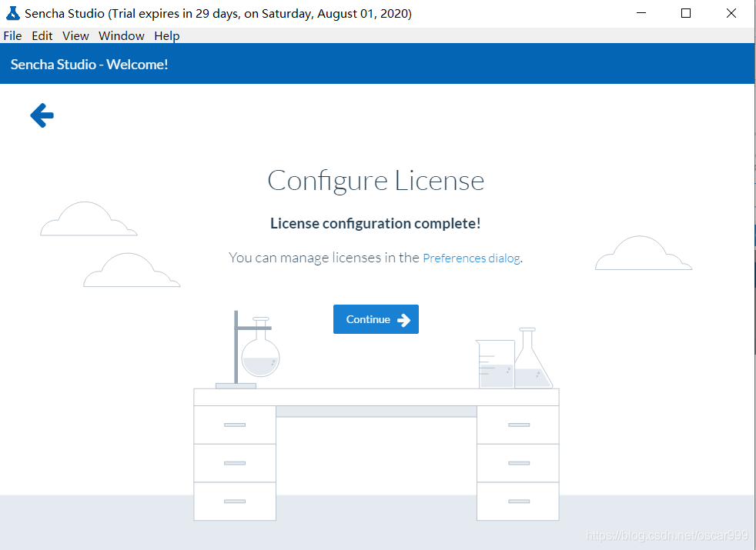Viewport: 756px width, 550px height.
Task: Click the Sencha flask logo in title bar
Action: click(12, 14)
